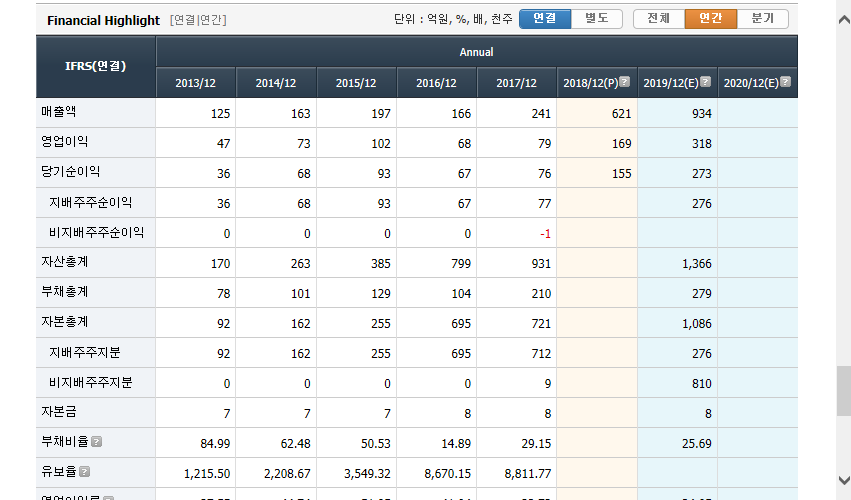Click 자산총계 value 799
The height and width of the screenshot is (500, 851).
461,263
